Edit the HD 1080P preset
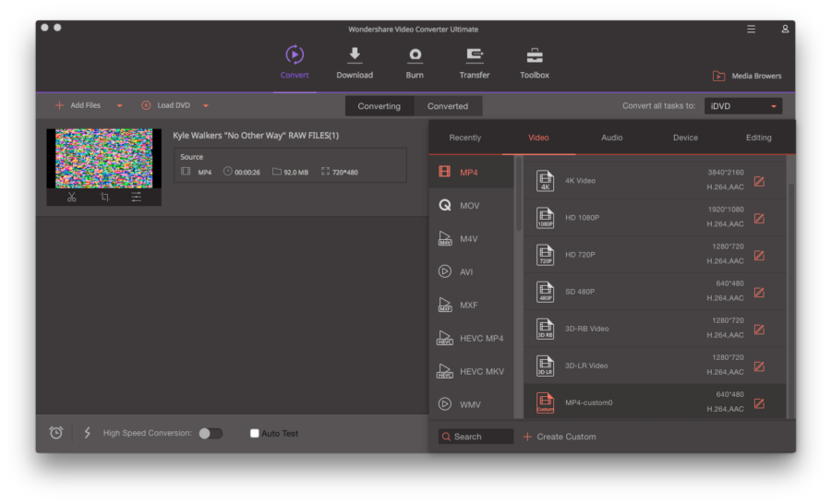The image size is (831, 504). (x=759, y=219)
